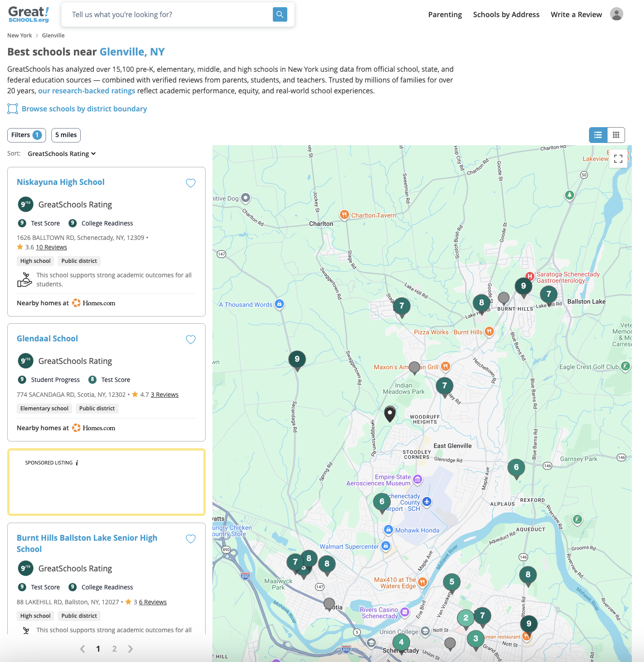Open Niskayuna's 10 Reviews link
This screenshot has width=644, height=662.
[x=51, y=247]
